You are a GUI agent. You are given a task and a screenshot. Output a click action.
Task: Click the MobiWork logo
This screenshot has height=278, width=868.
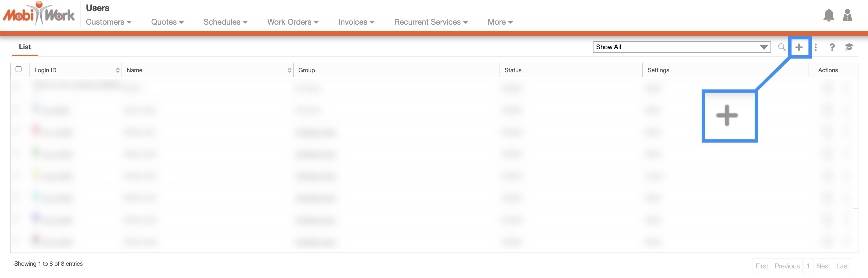pyautogui.click(x=39, y=14)
